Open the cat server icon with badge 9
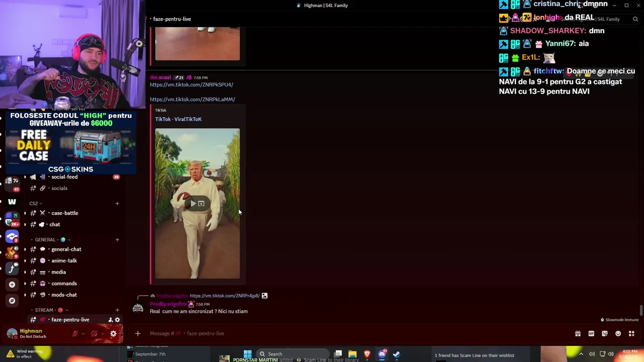 [x=12, y=252]
